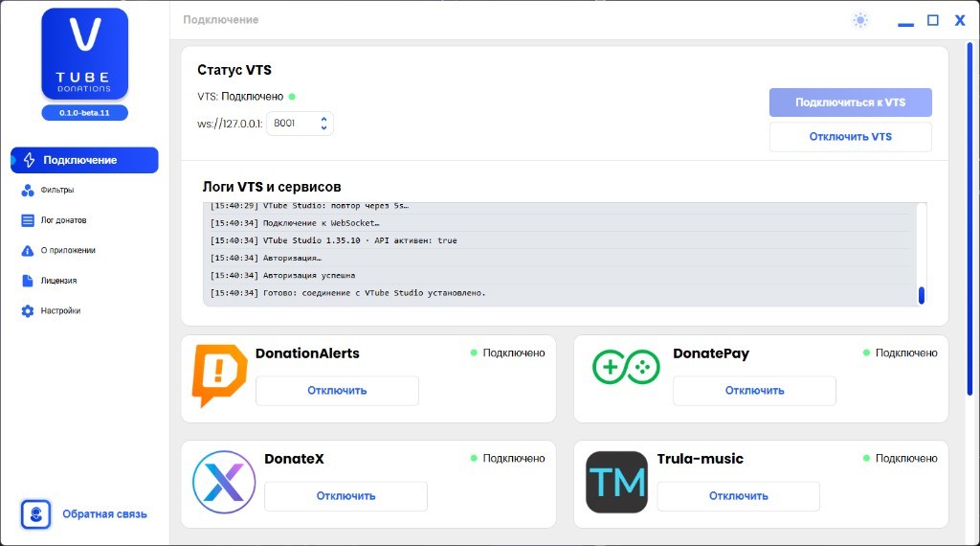Click the Фильтры circles icon
This screenshot has width=980, height=546.
coord(28,190)
